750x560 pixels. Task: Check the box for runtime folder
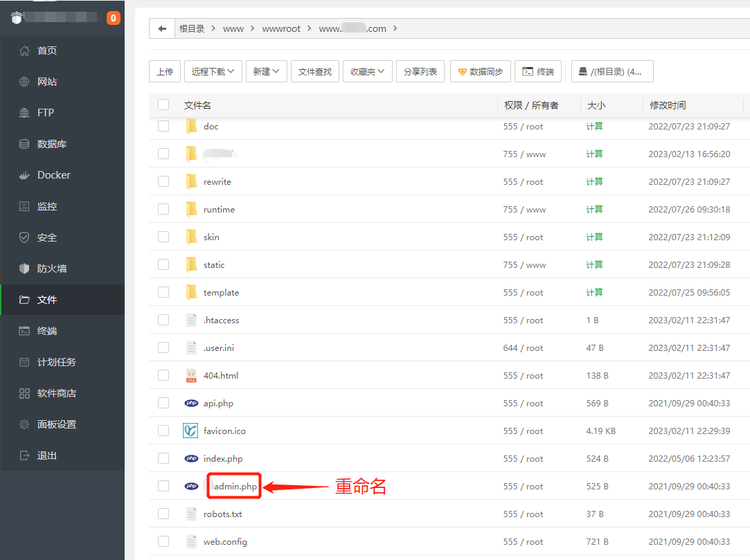pos(163,210)
